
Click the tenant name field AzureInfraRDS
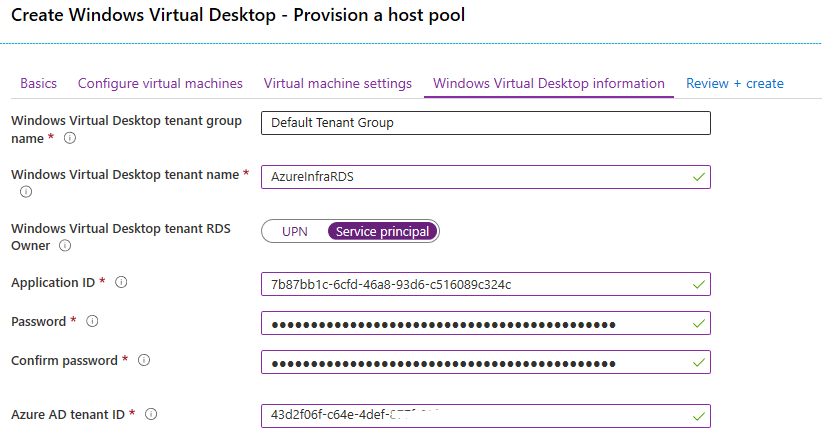486,177
